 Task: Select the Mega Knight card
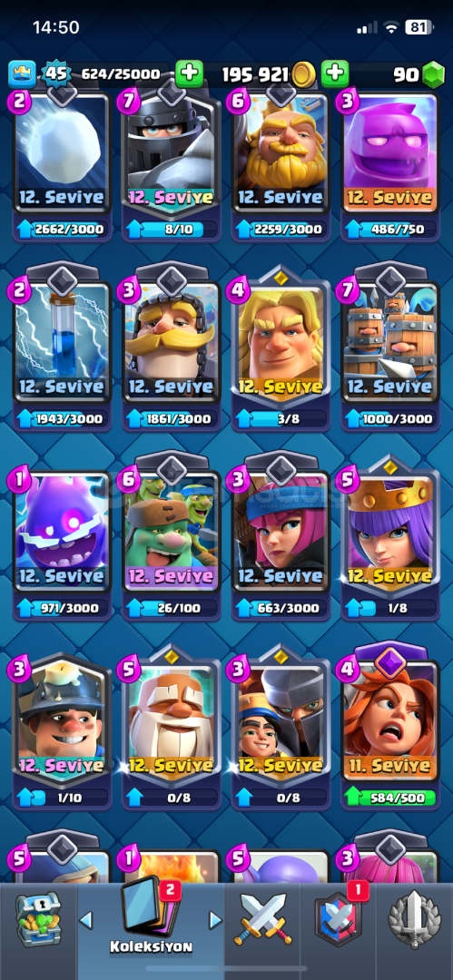(x=171, y=165)
